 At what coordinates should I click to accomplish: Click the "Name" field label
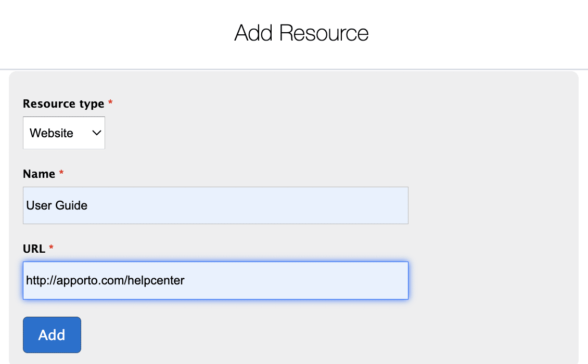click(39, 174)
